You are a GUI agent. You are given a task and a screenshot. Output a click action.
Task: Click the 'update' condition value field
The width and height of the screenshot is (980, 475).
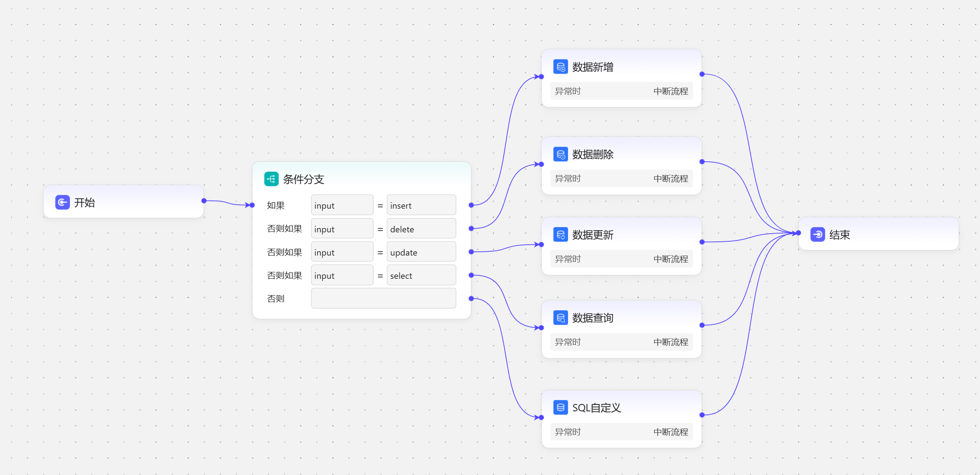pyautogui.click(x=421, y=252)
